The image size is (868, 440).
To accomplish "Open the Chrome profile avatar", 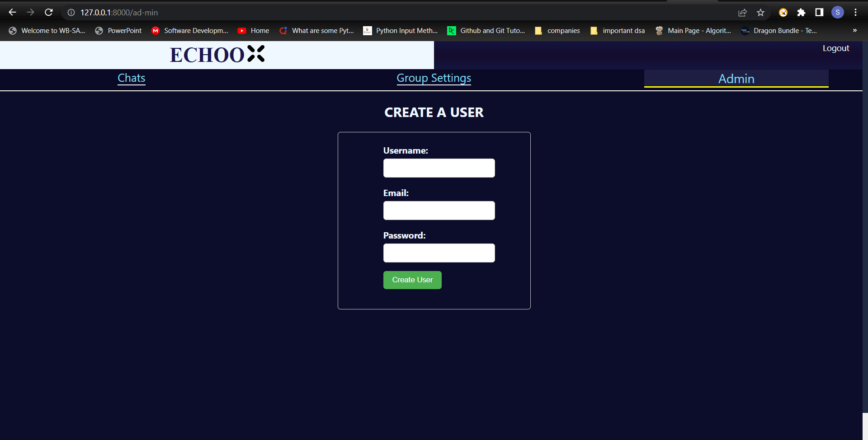I will (838, 12).
